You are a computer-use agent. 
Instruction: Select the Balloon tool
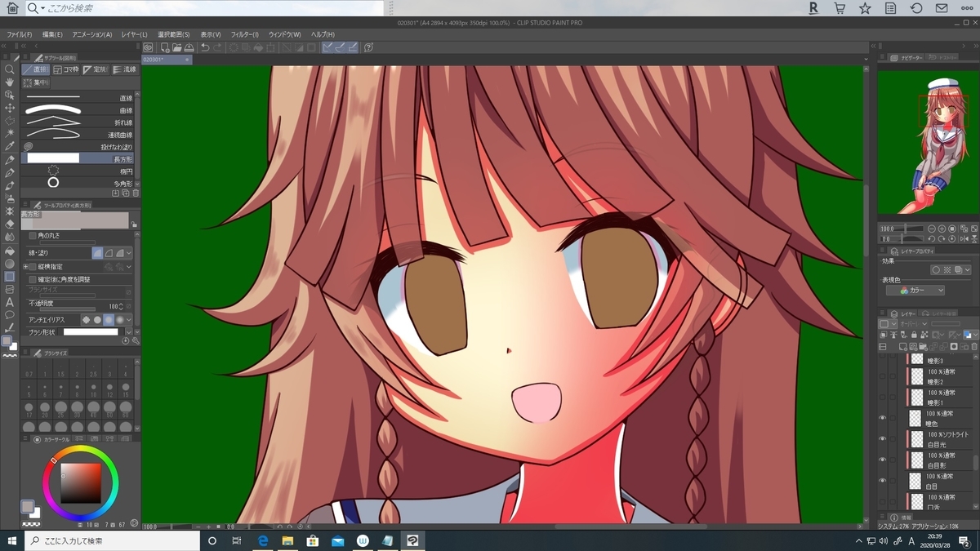(10, 314)
